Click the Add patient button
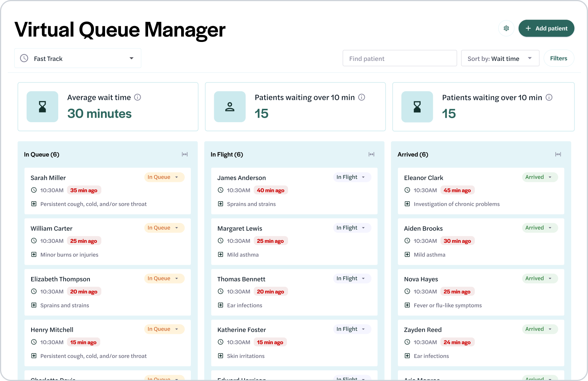Screen dimensions: 588x381 pyautogui.click(x=546, y=28)
